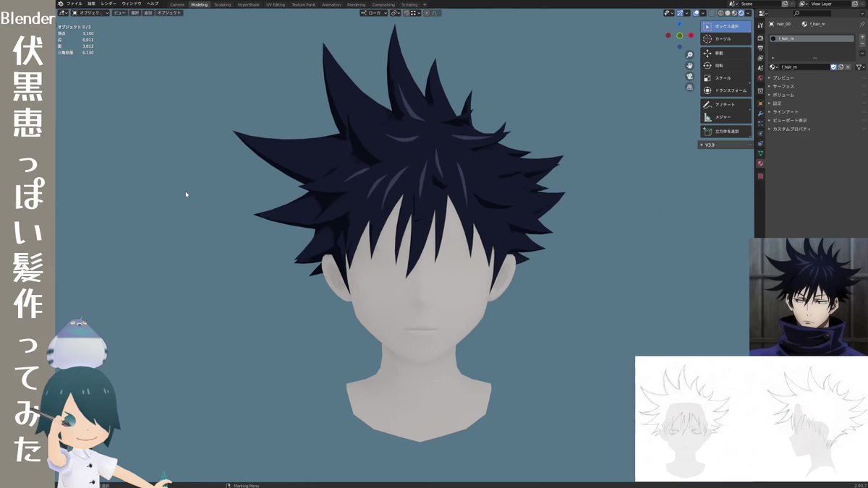Toggle X-ray mode in viewport header

[x=712, y=13]
